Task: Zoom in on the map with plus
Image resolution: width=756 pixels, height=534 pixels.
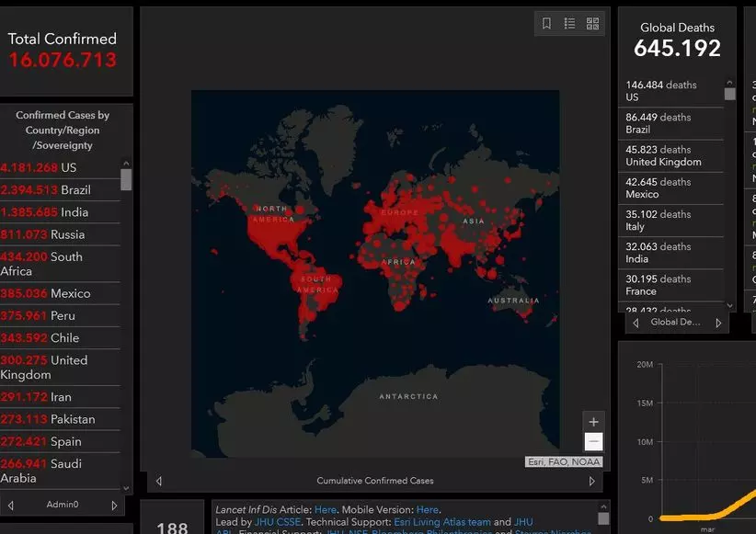Action: [593, 422]
